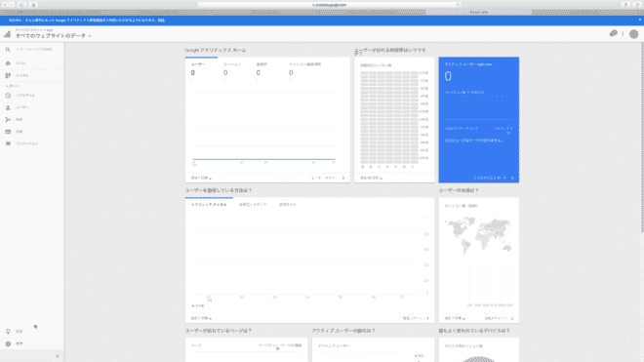
Task: Open the すべてのウェブサイトのデータ view selector
Action: (x=53, y=36)
